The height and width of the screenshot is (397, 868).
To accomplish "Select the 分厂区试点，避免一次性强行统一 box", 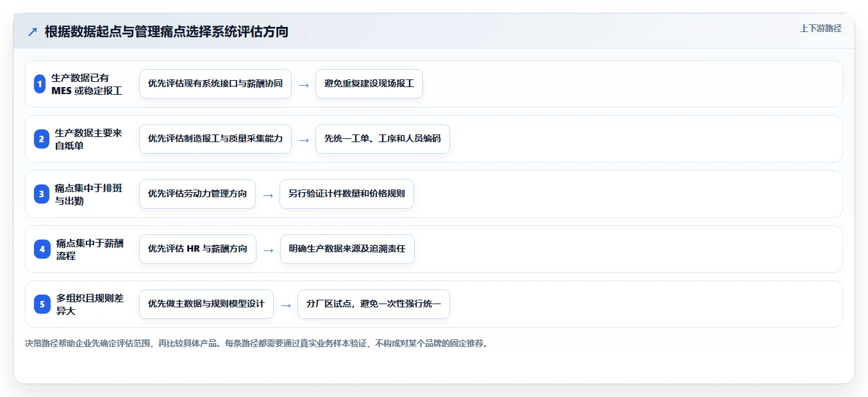I will coord(374,304).
